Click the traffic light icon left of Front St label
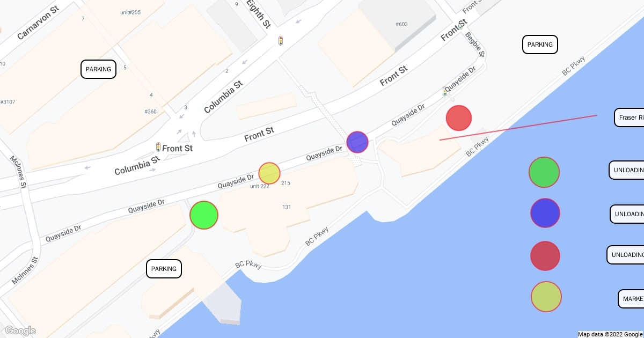The width and height of the screenshot is (644, 338). [x=158, y=147]
